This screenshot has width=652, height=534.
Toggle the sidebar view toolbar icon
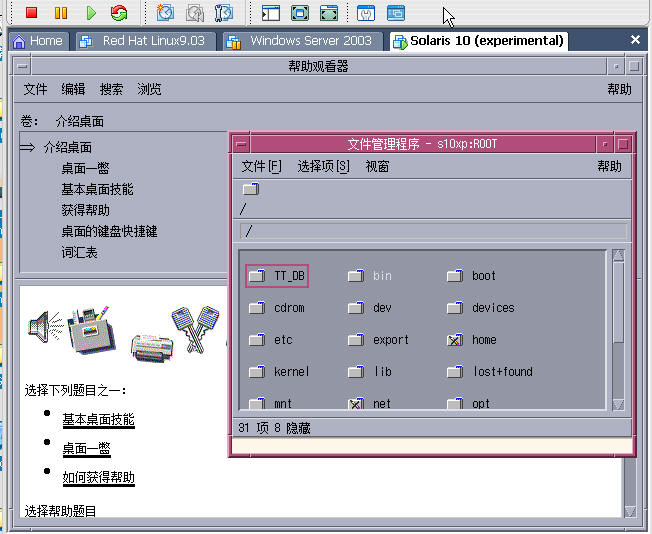pyautogui.click(x=271, y=13)
